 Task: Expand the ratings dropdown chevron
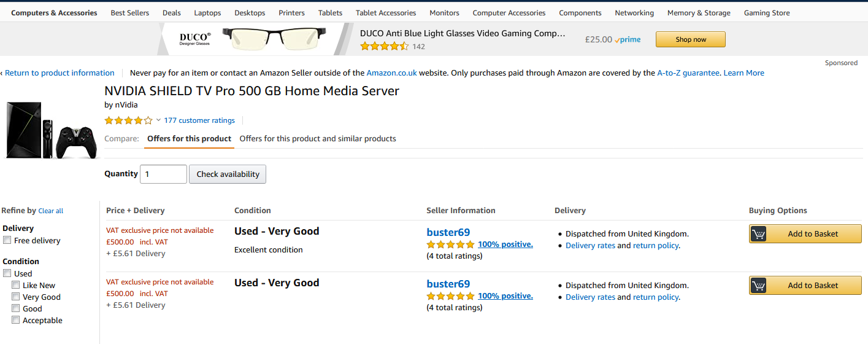click(158, 120)
